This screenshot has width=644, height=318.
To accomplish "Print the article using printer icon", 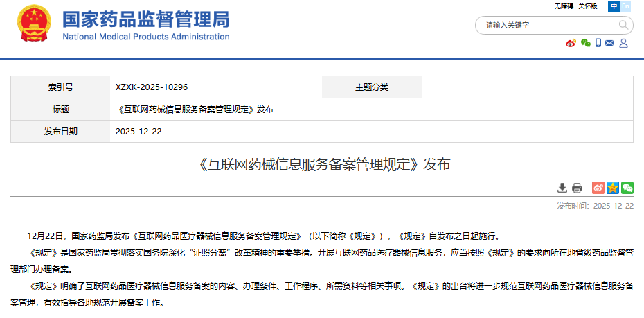I will 577,188.
